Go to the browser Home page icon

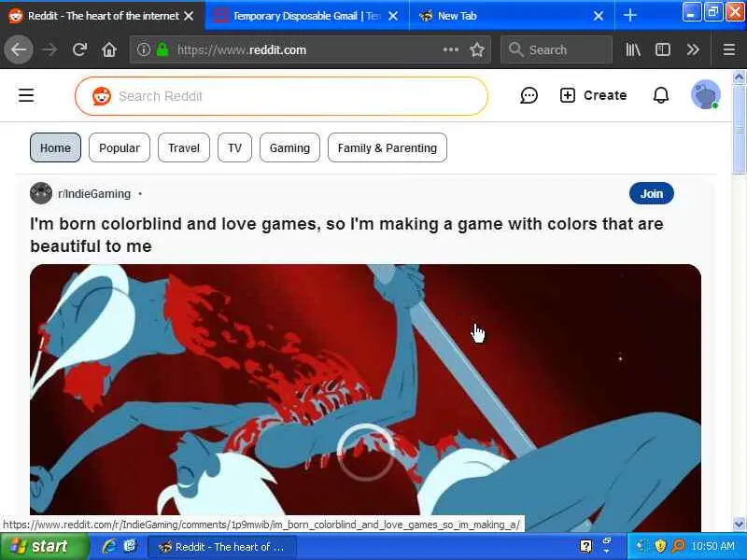click(109, 49)
